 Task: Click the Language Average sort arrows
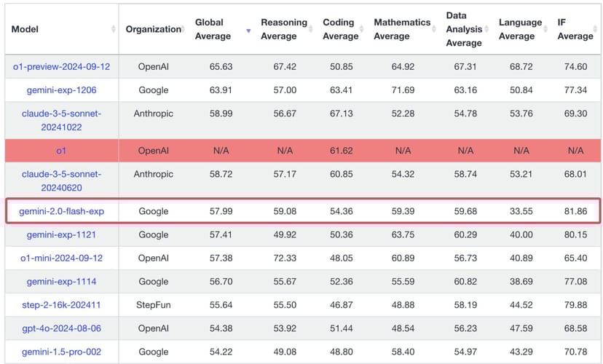(547, 29)
